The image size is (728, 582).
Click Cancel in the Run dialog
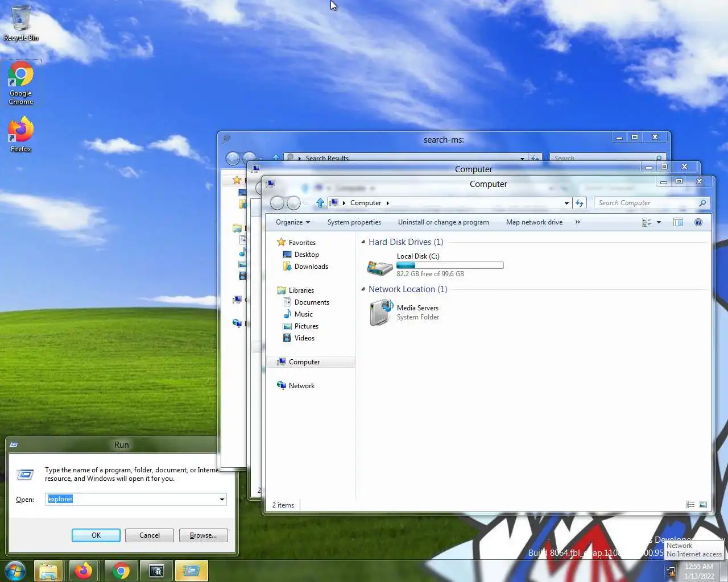coord(150,535)
